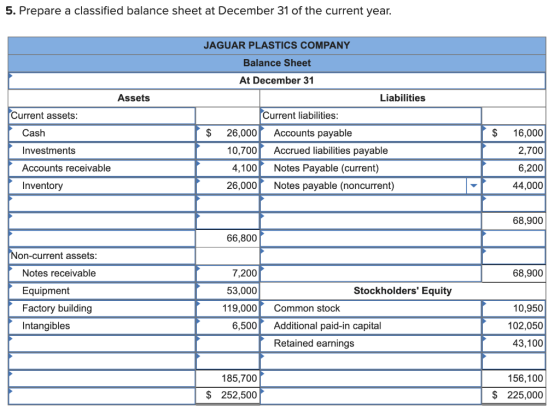The width and height of the screenshot is (560, 419).
Task: Select the Investments label cell
Action: 102,151
